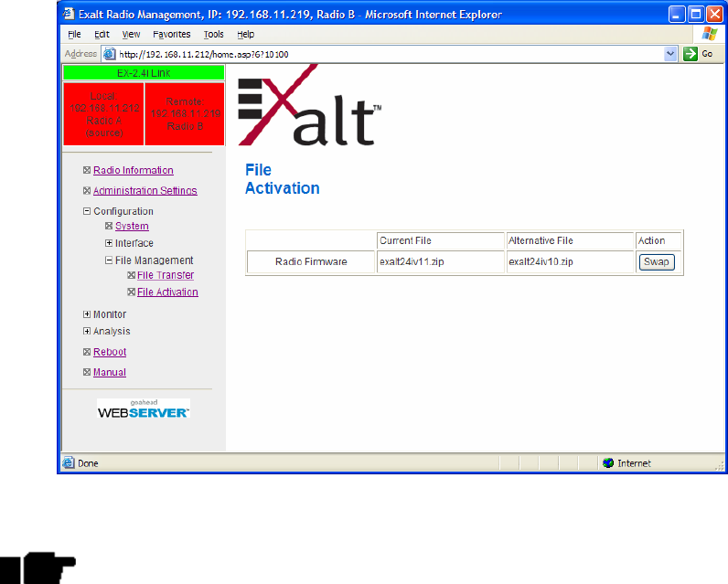Open the Tools menu
This screenshot has height=584, width=728.
coord(214,35)
